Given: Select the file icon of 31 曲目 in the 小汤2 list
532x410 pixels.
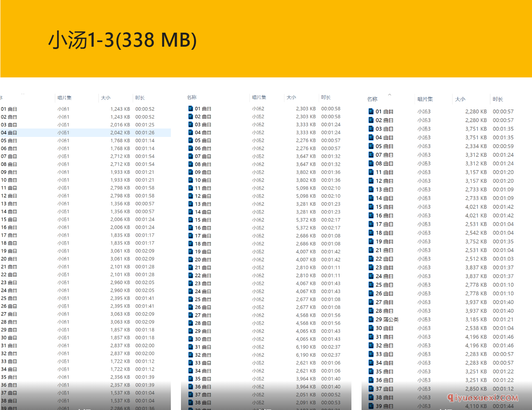Looking at the screenshot, I should (191, 347).
